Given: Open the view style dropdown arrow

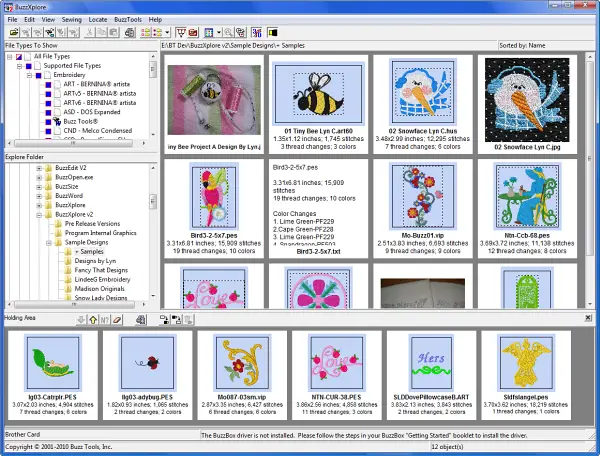Looking at the screenshot, I should [218, 33].
